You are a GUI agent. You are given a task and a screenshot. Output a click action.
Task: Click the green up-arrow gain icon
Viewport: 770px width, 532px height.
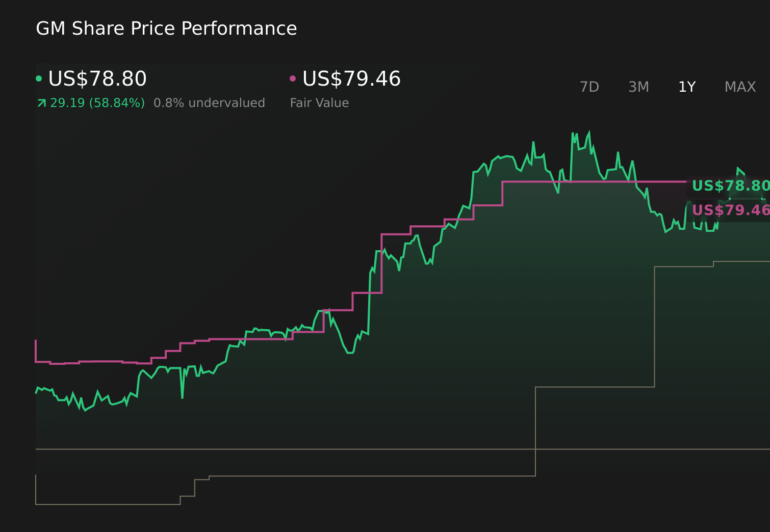pyautogui.click(x=42, y=103)
